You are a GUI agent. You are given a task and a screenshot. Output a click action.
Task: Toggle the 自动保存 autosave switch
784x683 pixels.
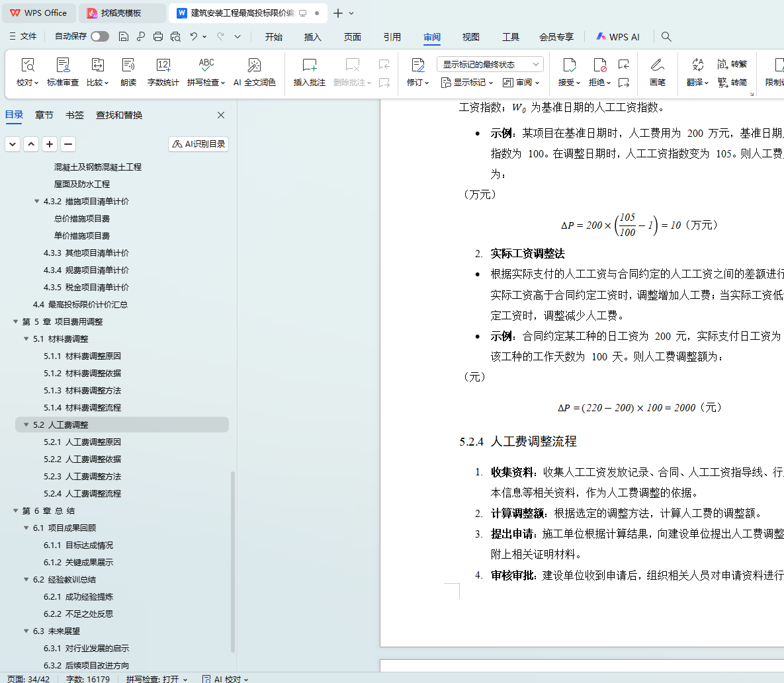[100, 36]
